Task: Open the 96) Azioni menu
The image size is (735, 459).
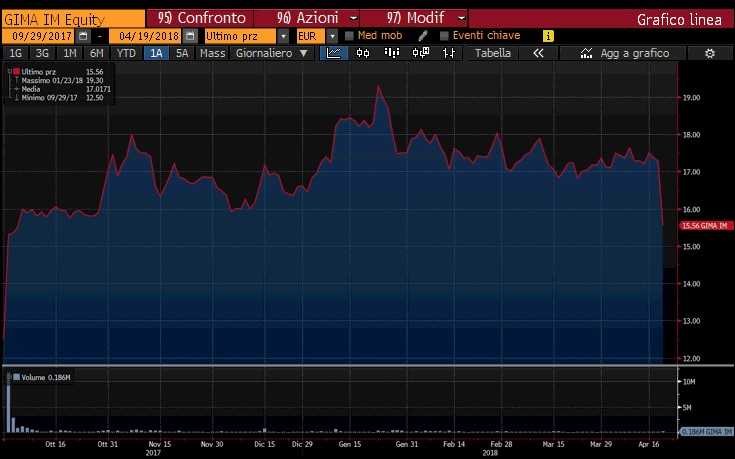Action: point(307,18)
